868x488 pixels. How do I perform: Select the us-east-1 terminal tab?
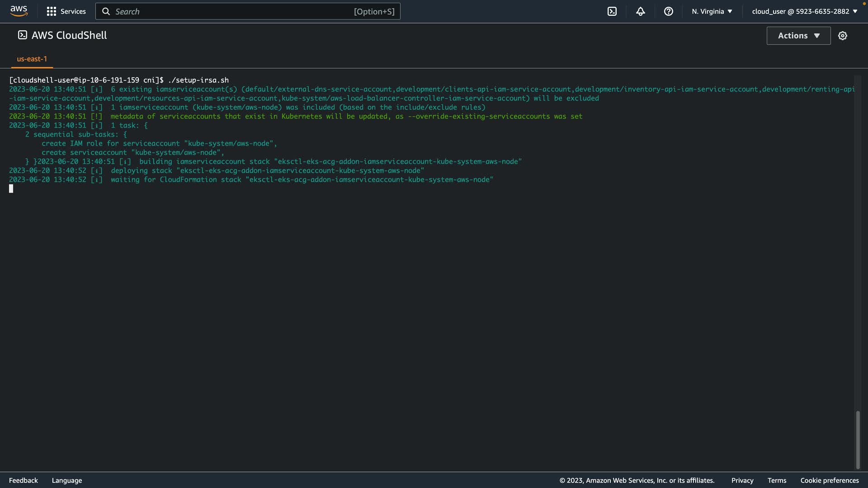tap(32, 59)
